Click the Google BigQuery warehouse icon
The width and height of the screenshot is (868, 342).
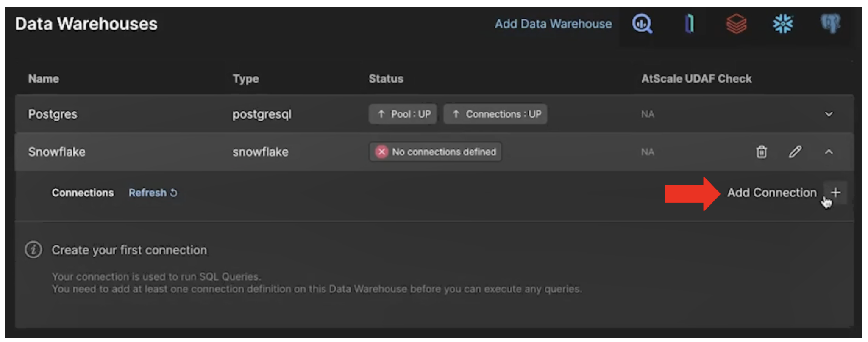(x=642, y=24)
